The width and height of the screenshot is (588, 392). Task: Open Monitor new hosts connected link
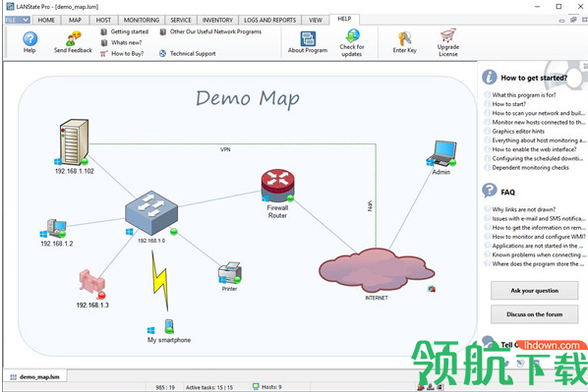(539, 122)
